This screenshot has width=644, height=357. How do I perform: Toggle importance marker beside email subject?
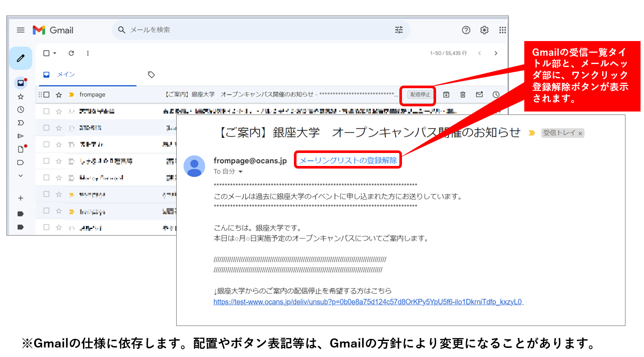(532, 133)
